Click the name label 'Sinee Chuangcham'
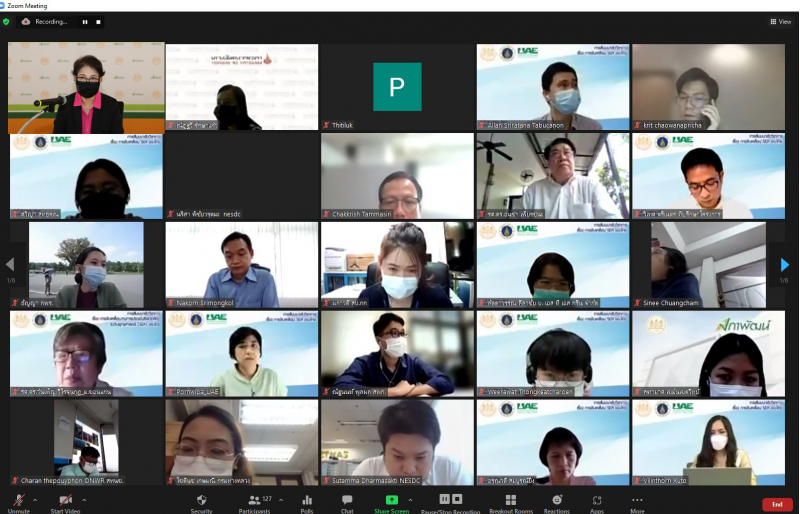The width and height of the screenshot is (800, 514). 670,303
